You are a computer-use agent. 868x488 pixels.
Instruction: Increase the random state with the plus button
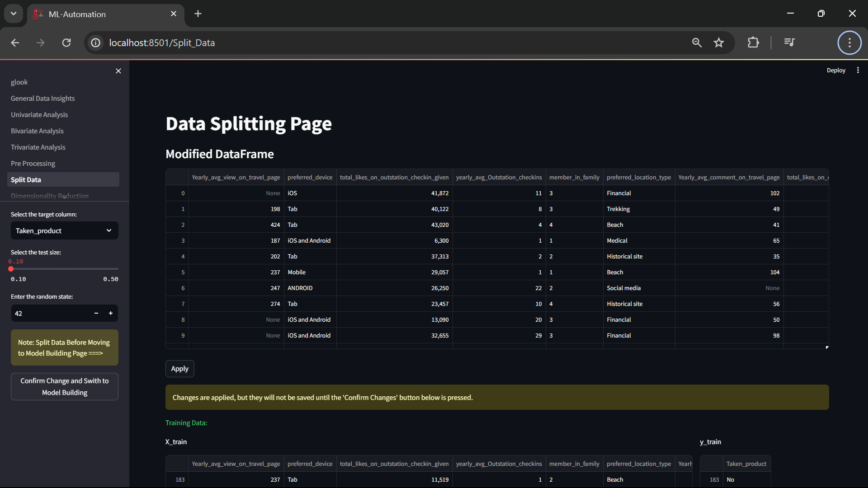point(111,313)
